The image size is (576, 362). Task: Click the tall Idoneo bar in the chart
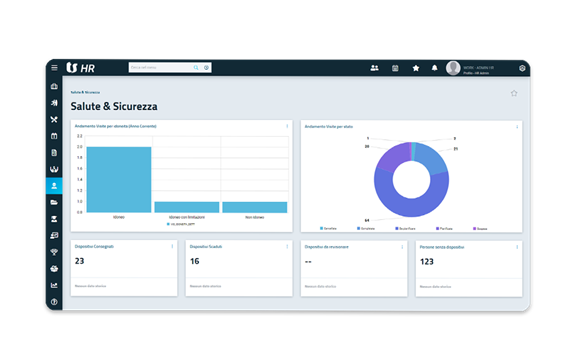pos(119,179)
